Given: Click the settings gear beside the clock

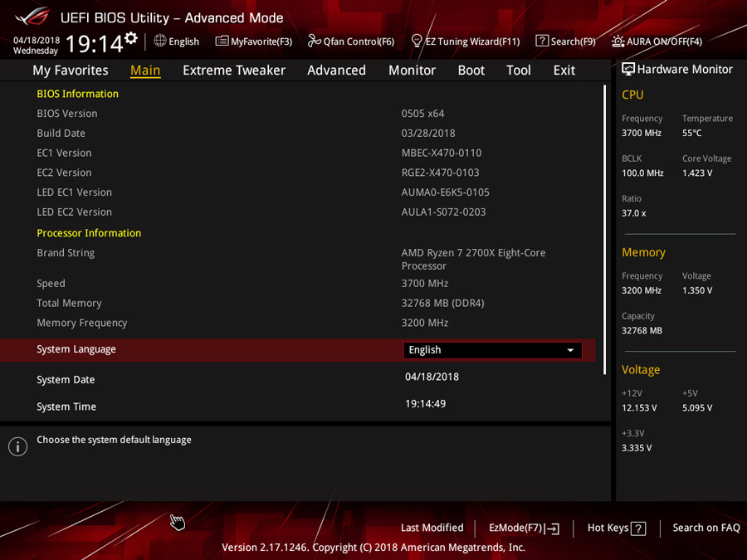Looking at the screenshot, I should pos(131,37).
